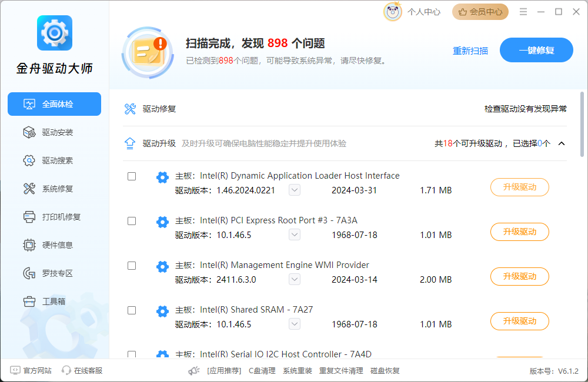This screenshot has height=382, width=588.
Task: Open 重复文件清理 recommended app
Action: 341,371
